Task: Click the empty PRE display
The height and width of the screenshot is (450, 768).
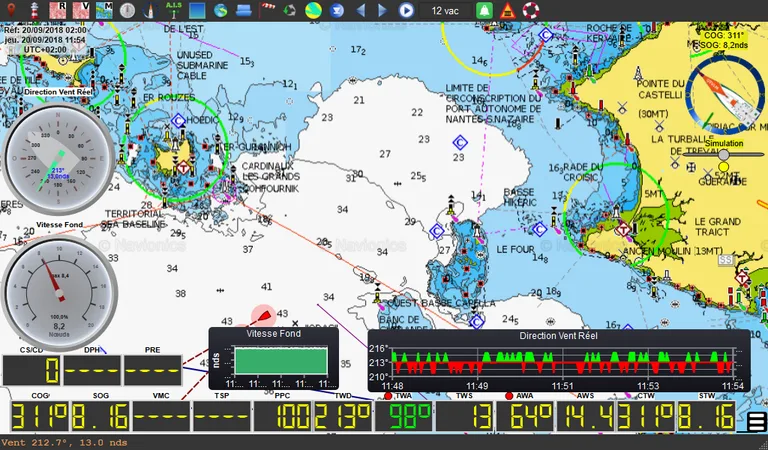Action: coord(152,370)
